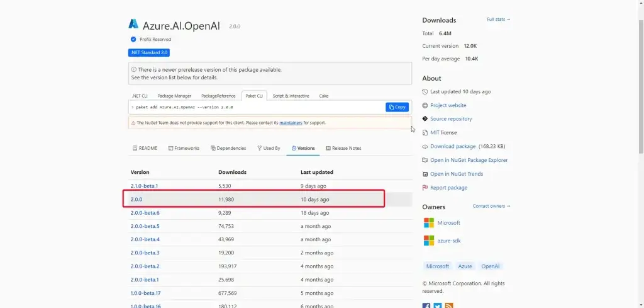Open the Dependencies tab

228,148
